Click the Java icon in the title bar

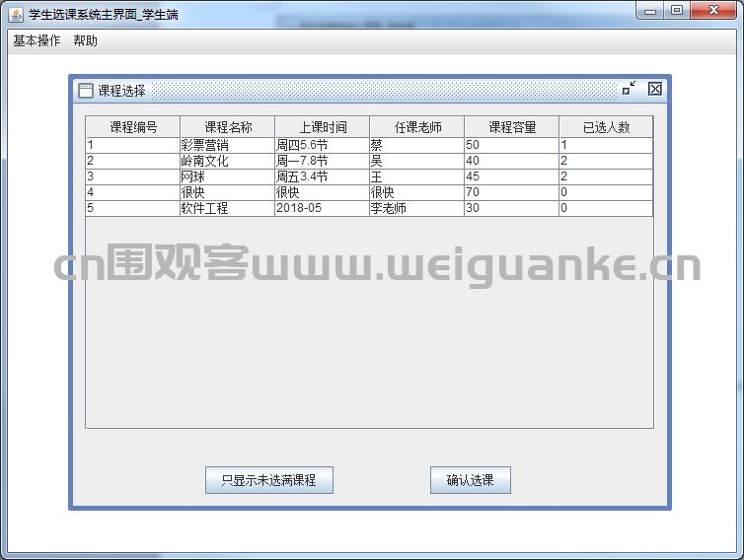[16, 15]
